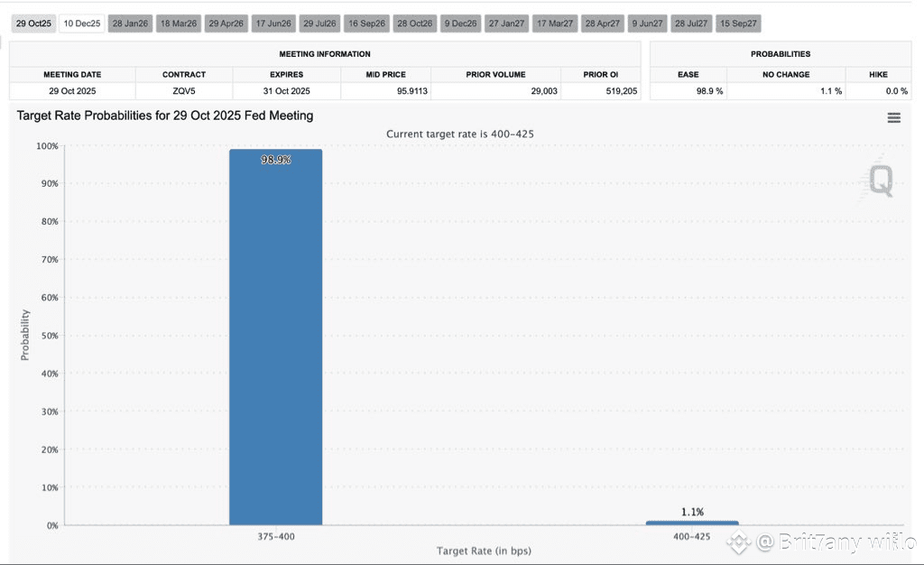Switch to the 10 Dec25 meeting tab

[82, 23]
